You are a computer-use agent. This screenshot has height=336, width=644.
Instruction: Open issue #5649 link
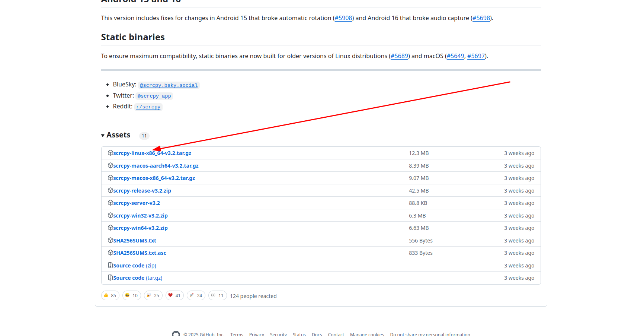(x=455, y=56)
